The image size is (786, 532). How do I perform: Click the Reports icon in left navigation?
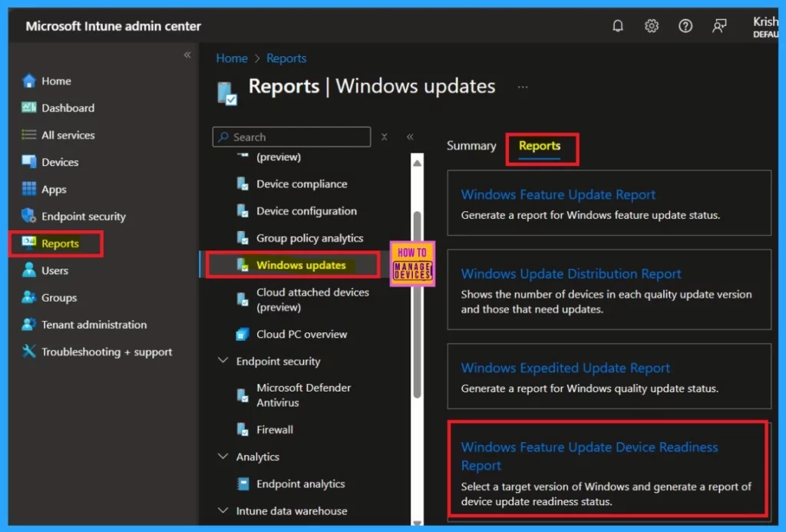(x=29, y=243)
